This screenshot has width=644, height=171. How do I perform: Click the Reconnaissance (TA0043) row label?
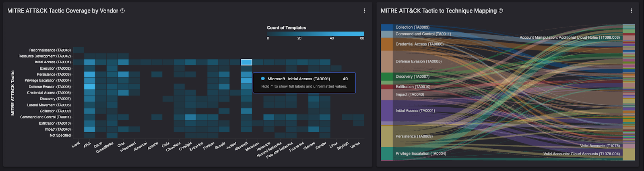[50, 50]
